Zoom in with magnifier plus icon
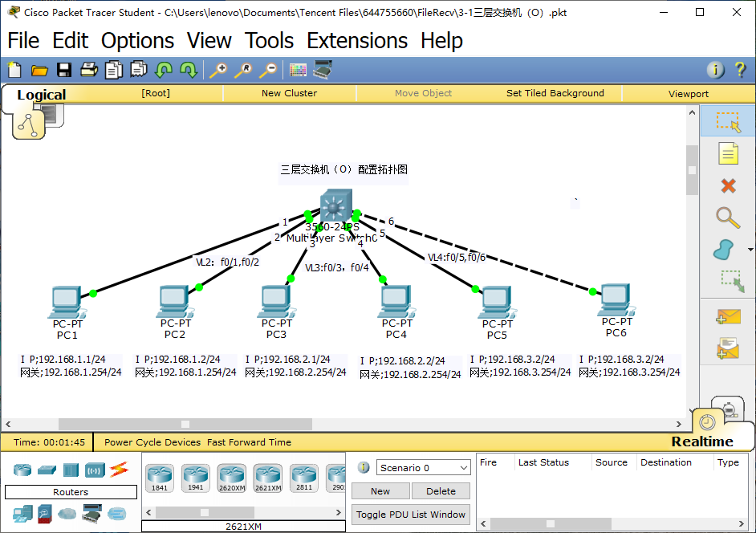The width and height of the screenshot is (756, 533). [218, 70]
